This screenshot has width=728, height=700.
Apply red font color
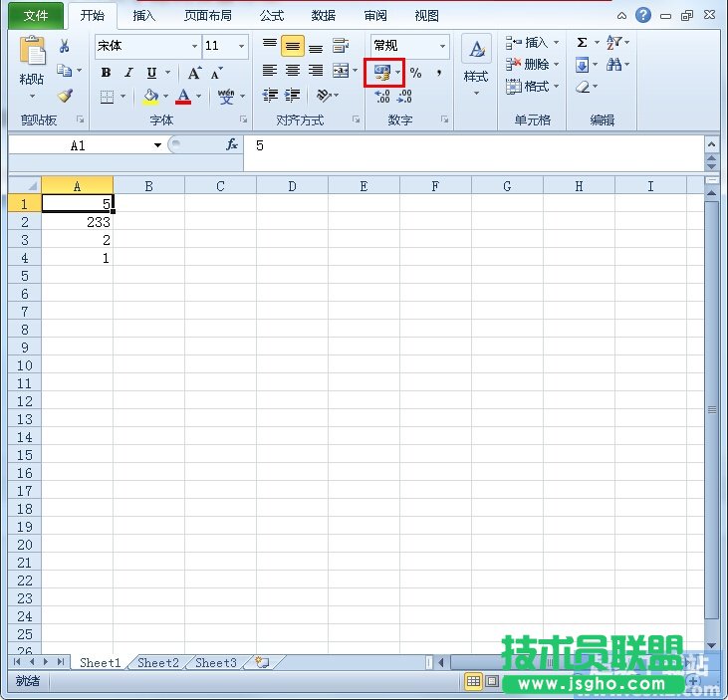183,97
